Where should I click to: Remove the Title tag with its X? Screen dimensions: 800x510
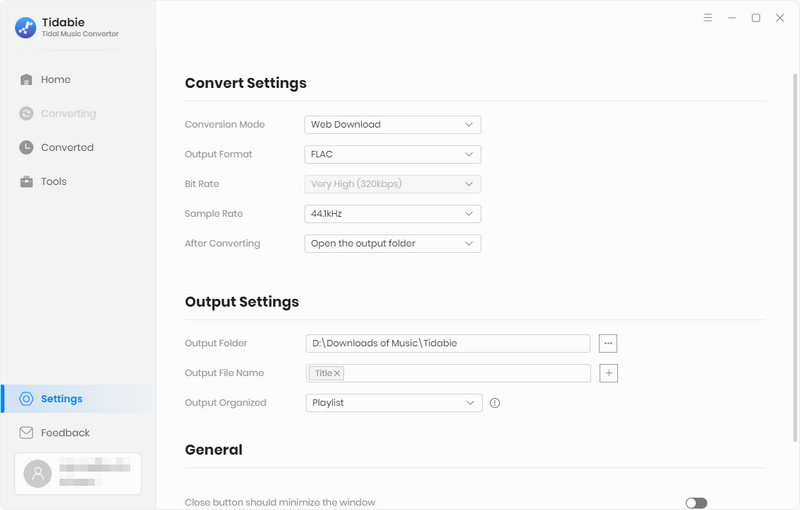pyautogui.click(x=337, y=373)
